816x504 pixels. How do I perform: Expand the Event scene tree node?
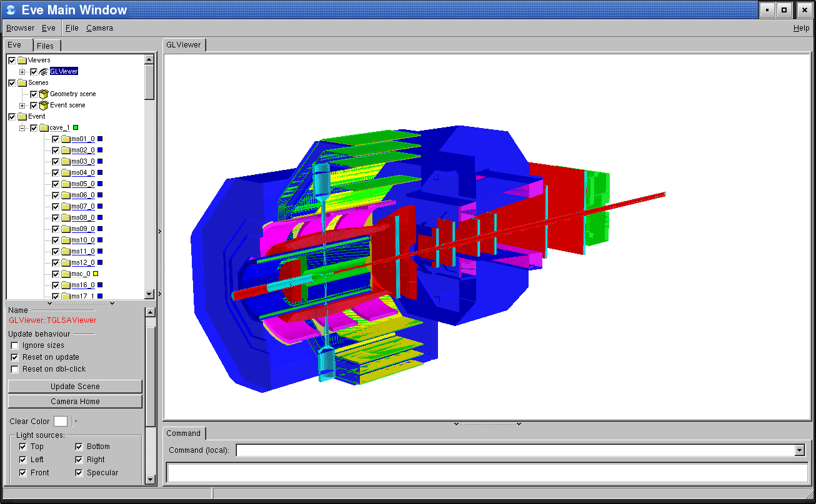point(22,105)
